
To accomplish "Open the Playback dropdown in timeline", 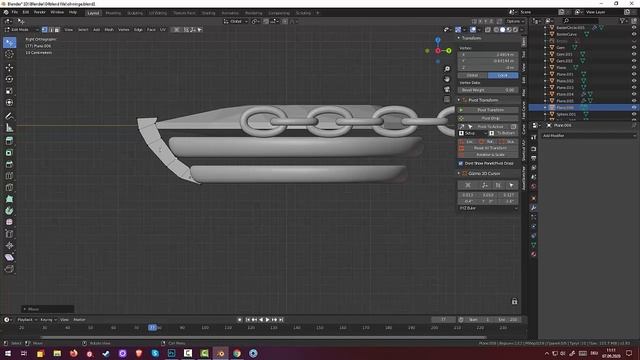I will coord(27,320).
